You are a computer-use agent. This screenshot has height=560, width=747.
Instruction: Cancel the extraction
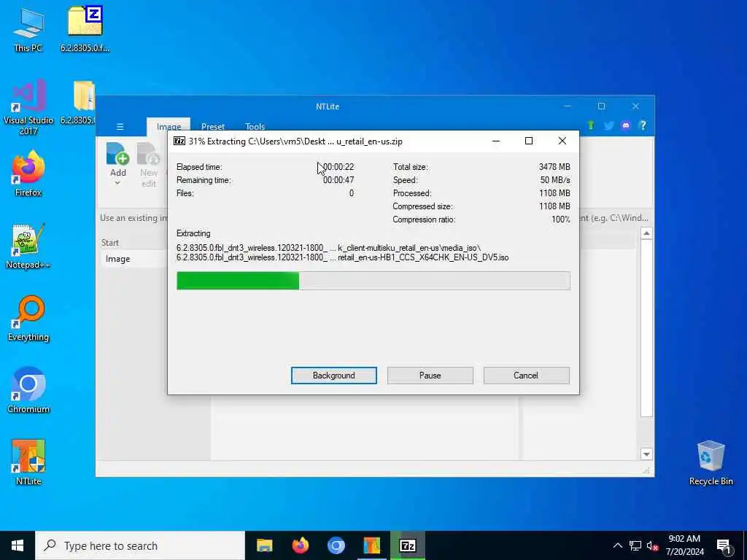click(x=526, y=376)
